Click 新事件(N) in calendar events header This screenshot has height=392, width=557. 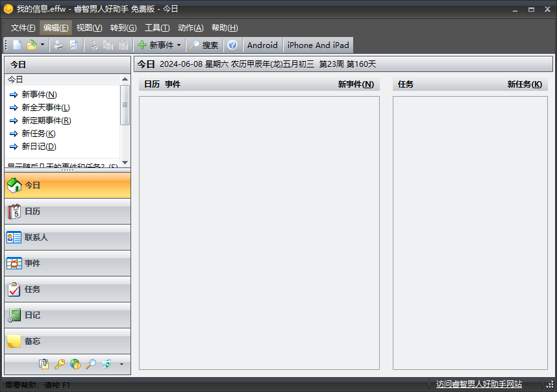[356, 84]
